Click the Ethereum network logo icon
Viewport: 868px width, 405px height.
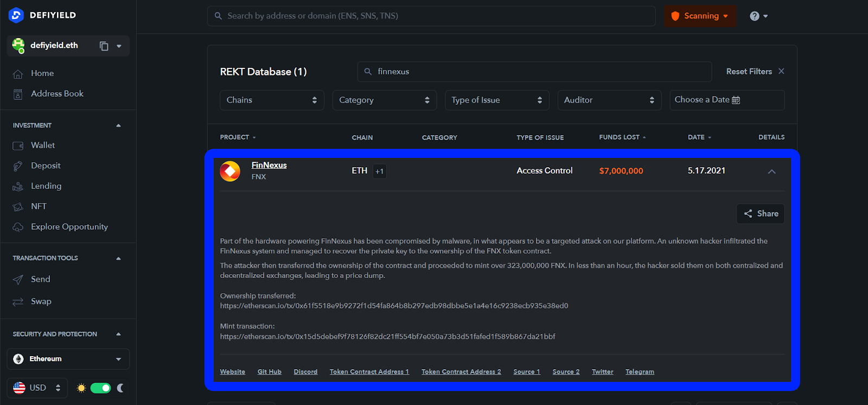[x=18, y=359]
